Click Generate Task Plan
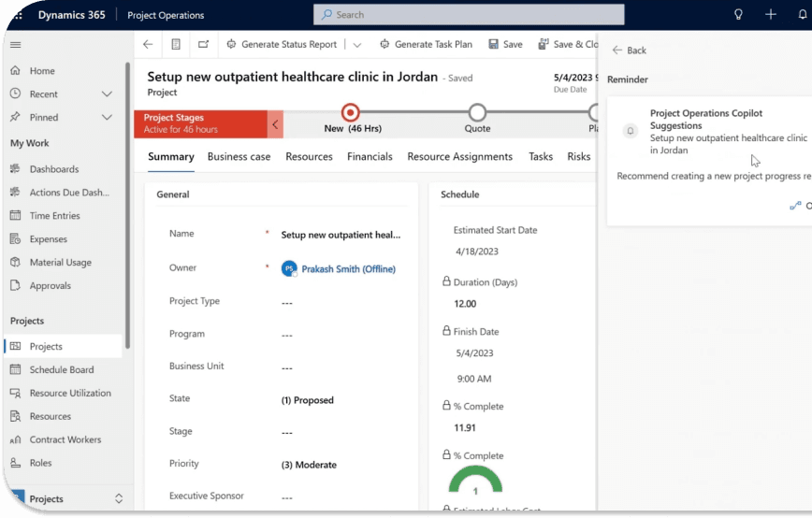Screen dimensions: 812x518 [x=426, y=44]
